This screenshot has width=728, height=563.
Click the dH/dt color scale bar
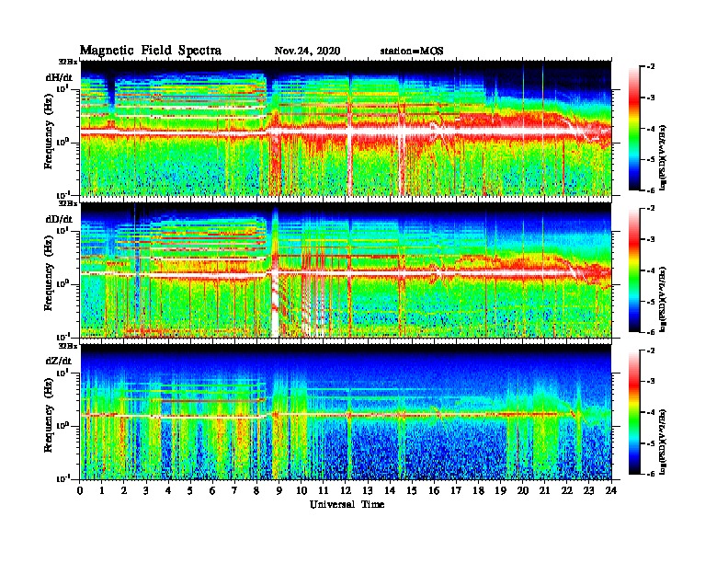[x=634, y=129]
